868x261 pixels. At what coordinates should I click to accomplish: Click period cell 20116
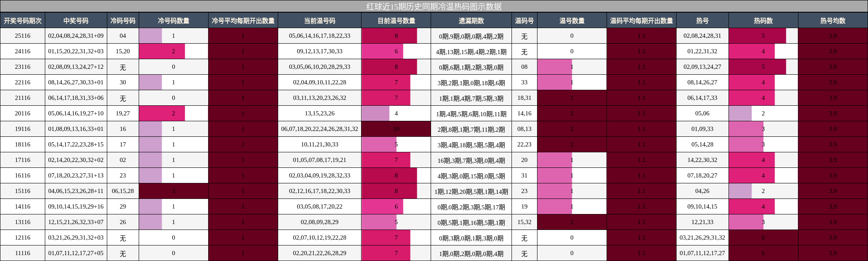point(23,113)
